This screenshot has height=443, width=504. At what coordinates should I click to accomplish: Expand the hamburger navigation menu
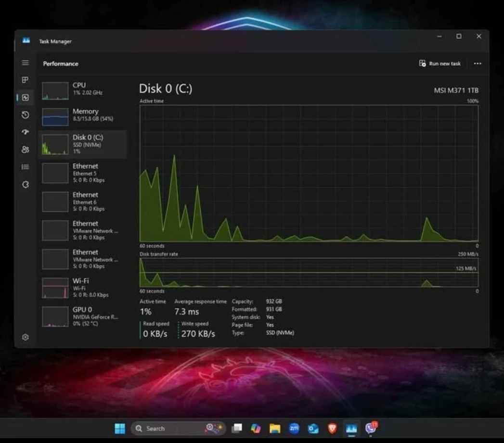26,63
